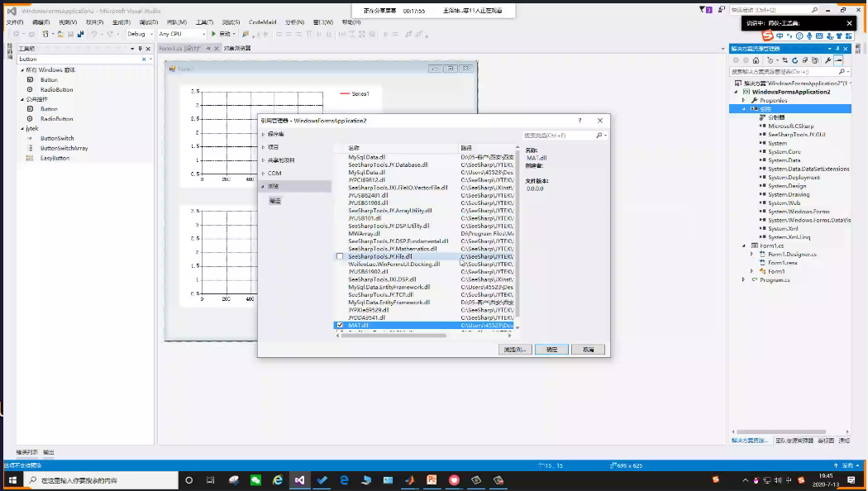Select RadioButton under All Windows Forms in toolbox

coord(56,89)
